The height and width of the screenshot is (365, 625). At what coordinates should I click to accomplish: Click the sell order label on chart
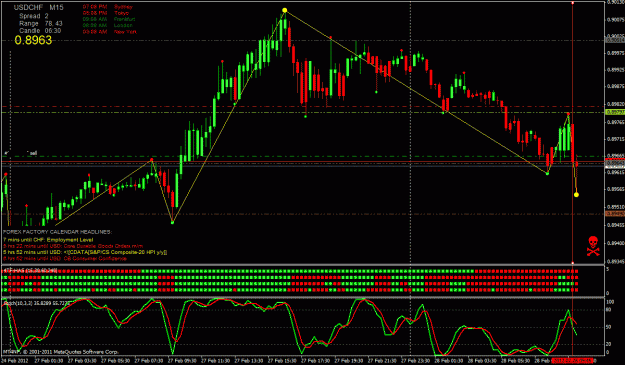tap(33, 153)
